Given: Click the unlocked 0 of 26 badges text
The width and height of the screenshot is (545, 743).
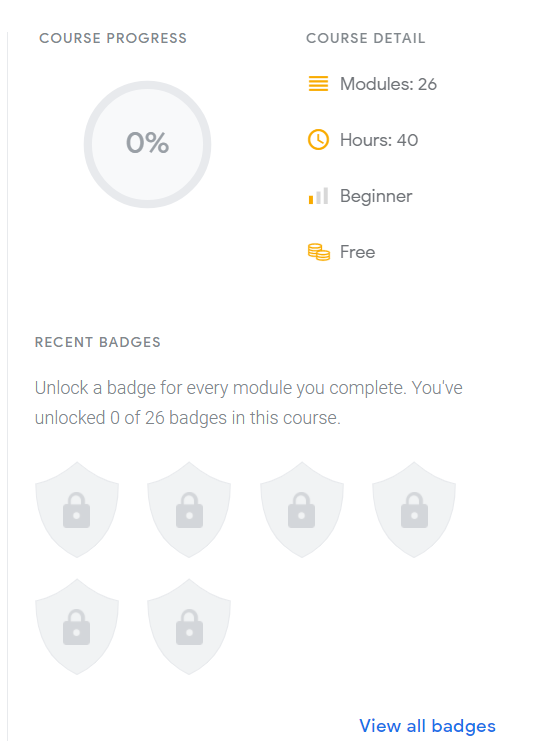Looking at the screenshot, I should (188, 418).
